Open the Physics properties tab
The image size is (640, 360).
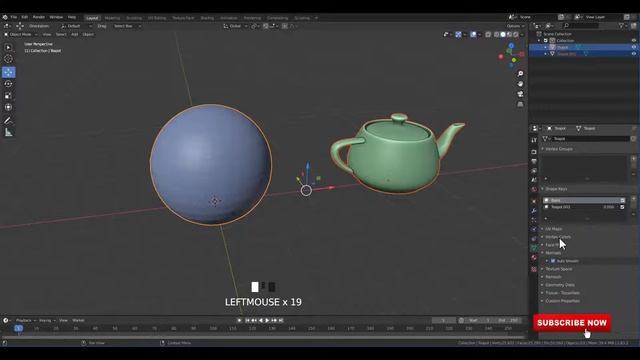(534, 229)
